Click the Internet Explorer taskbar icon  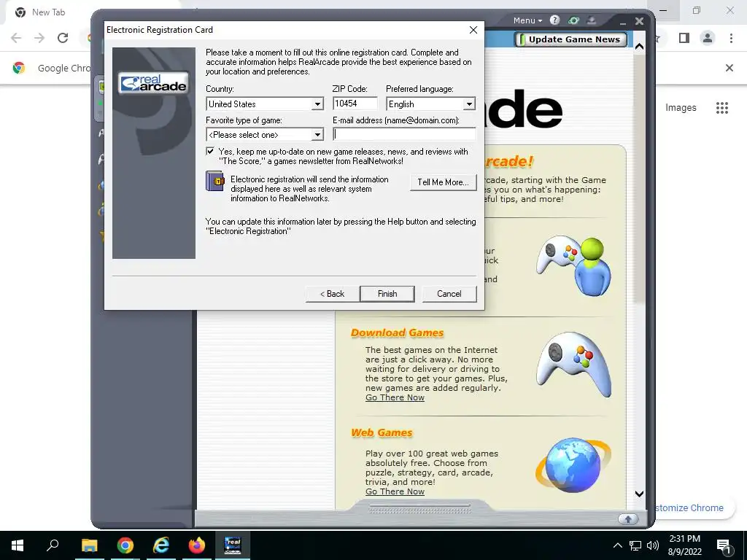(x=161, y=545)
